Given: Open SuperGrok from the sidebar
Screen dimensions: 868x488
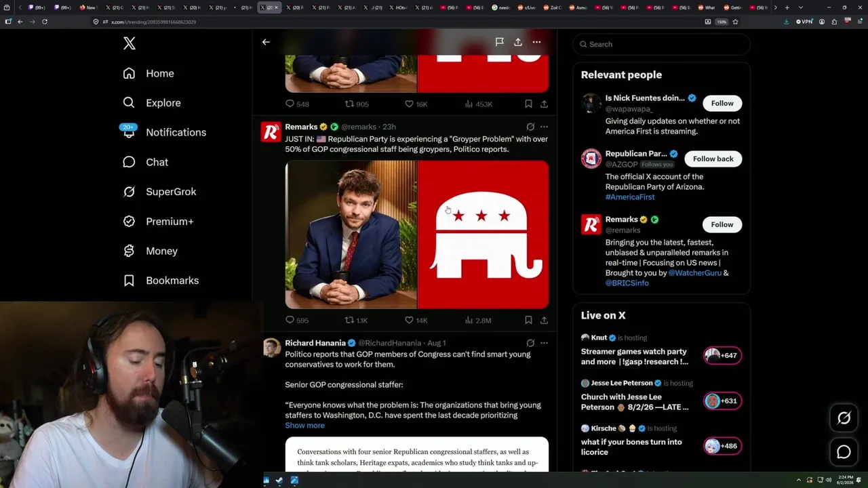Looking at the screenshot, I should tap(159, 192).
